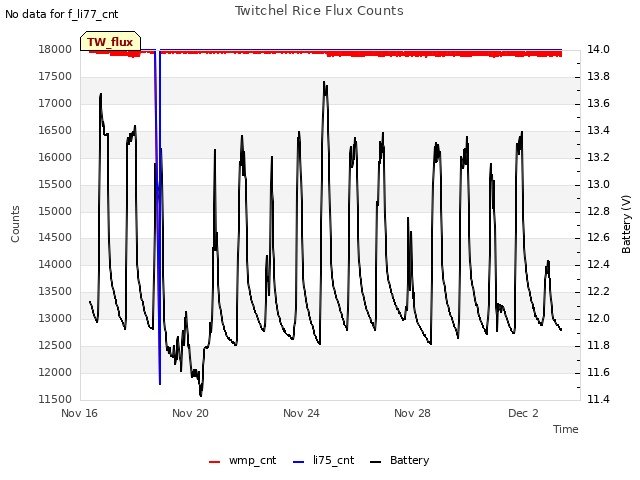Click the TW_flux annotation label
Viewport: 640px width, 480px height.
coord(110,42)
